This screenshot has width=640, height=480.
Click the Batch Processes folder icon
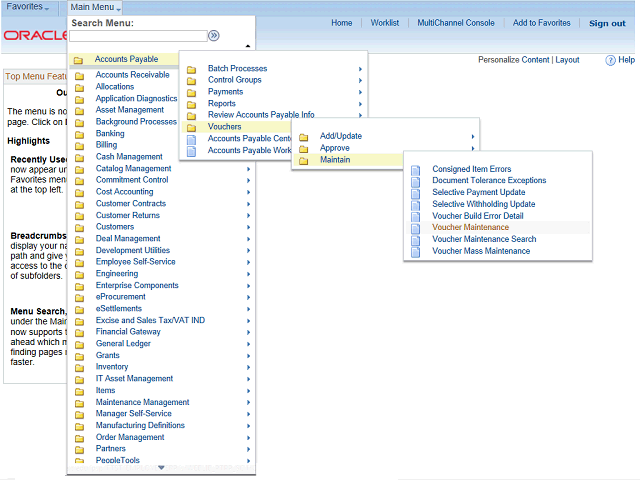[191, 69]
